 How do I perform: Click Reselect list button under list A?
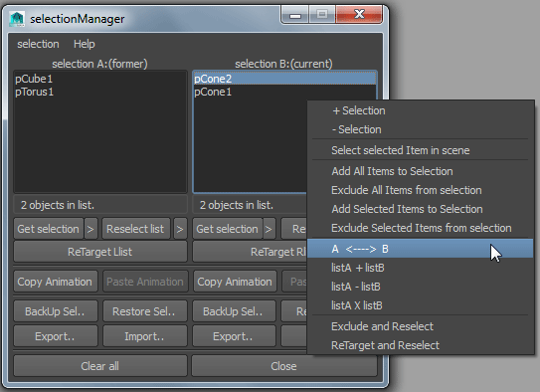click(135, 229)
